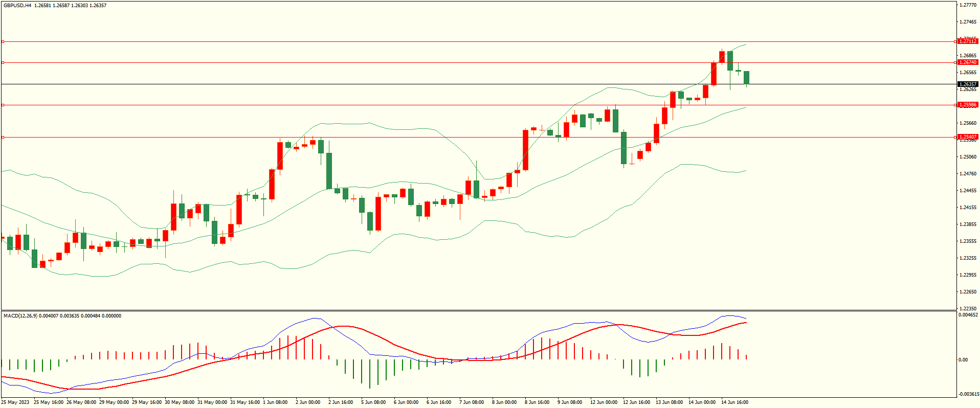Click left handle of the 1.25986 line

coord(3,105)
